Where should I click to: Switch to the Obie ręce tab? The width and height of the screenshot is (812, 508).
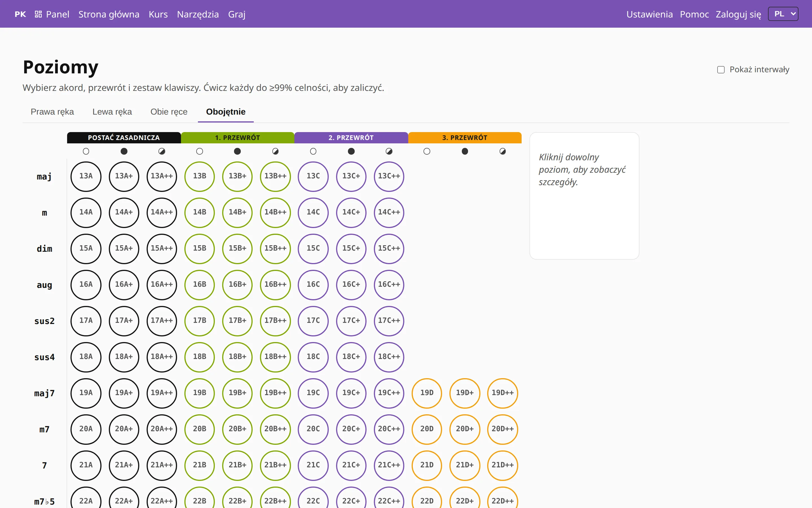point(169,111)
